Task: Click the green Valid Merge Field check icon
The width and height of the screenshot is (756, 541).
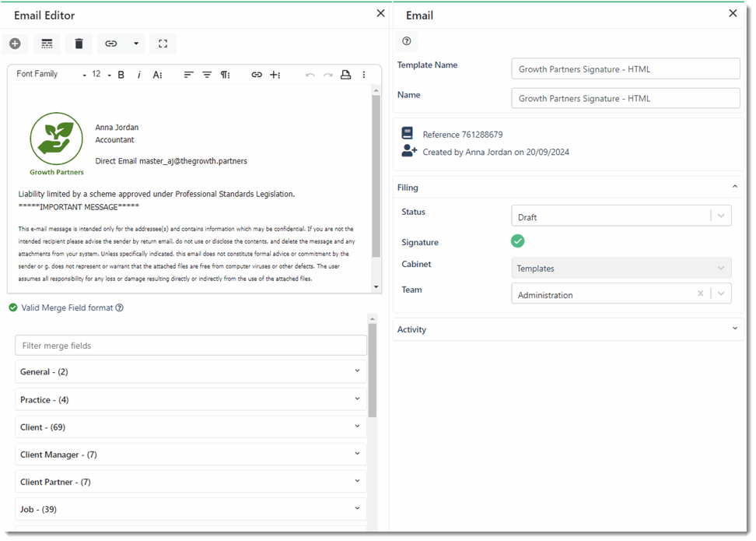Action: point(13,308)
